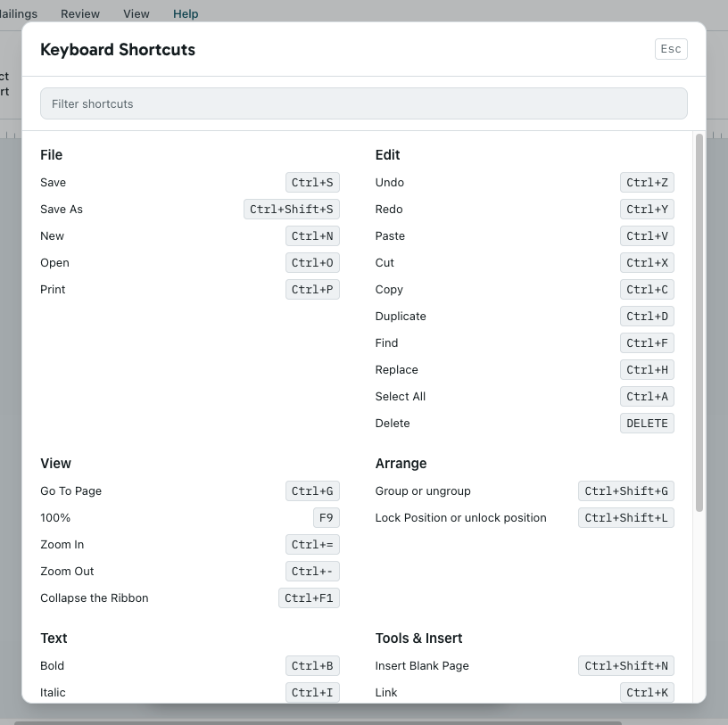Click the DELETE key badge
Image resolution: width=728 pixels, height=725 pixels.
[647, 424]
